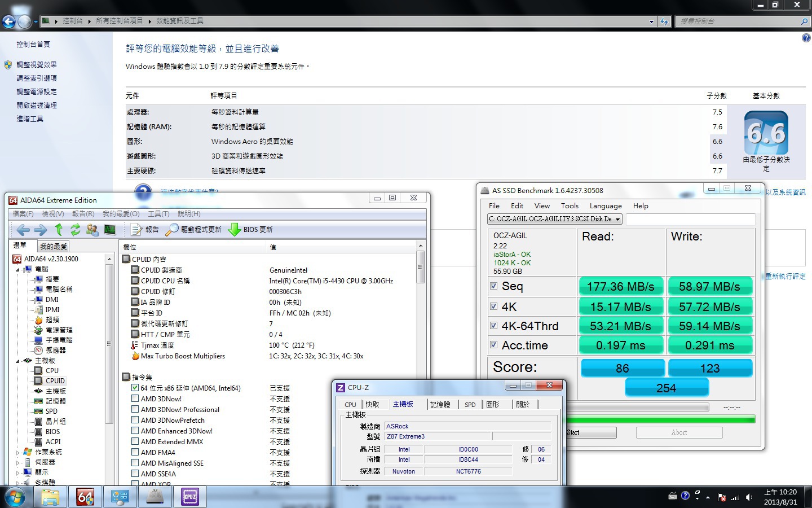Click BIOS 更新 toolbar button
Screen dimensions: 812x508
coord(250,230)
